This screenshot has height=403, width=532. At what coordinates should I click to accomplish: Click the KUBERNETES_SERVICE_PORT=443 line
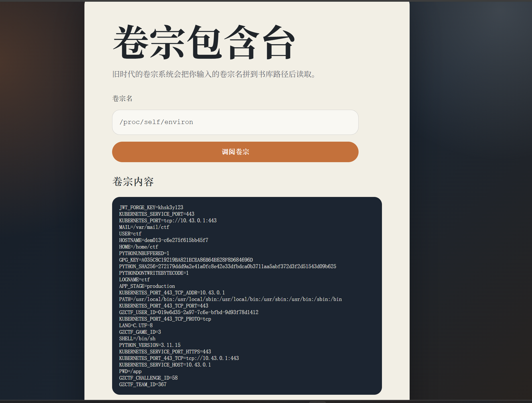157,214
